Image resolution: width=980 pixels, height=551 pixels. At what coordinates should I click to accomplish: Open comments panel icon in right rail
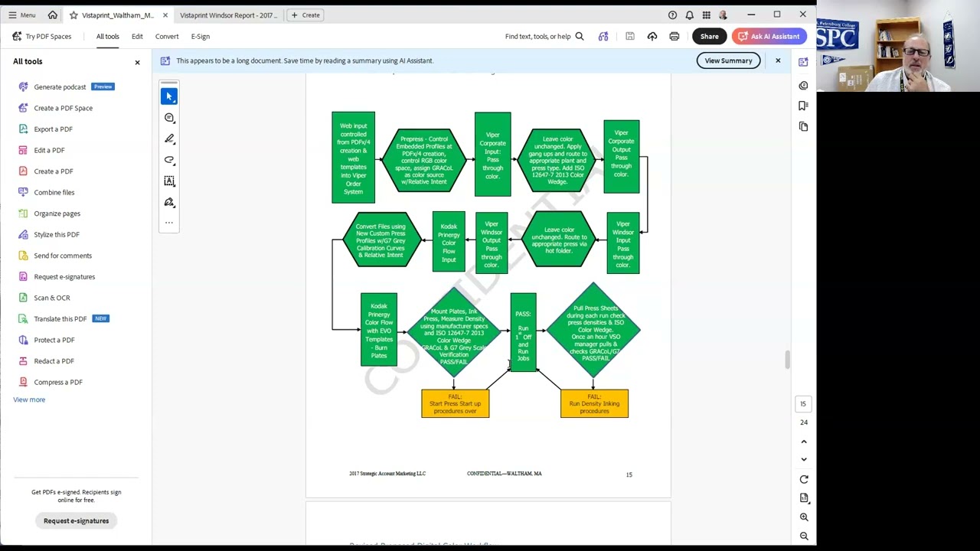[x=803, y=86]
